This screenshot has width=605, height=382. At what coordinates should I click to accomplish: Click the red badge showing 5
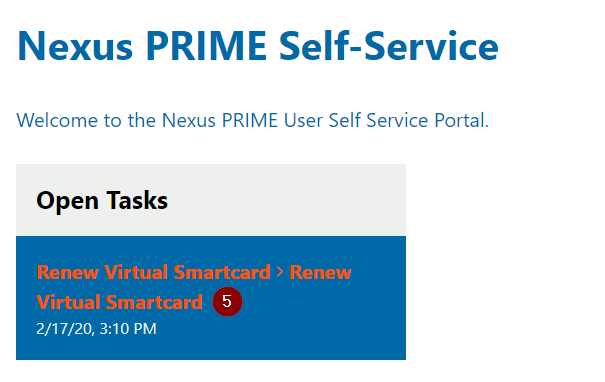click(227, 301)
